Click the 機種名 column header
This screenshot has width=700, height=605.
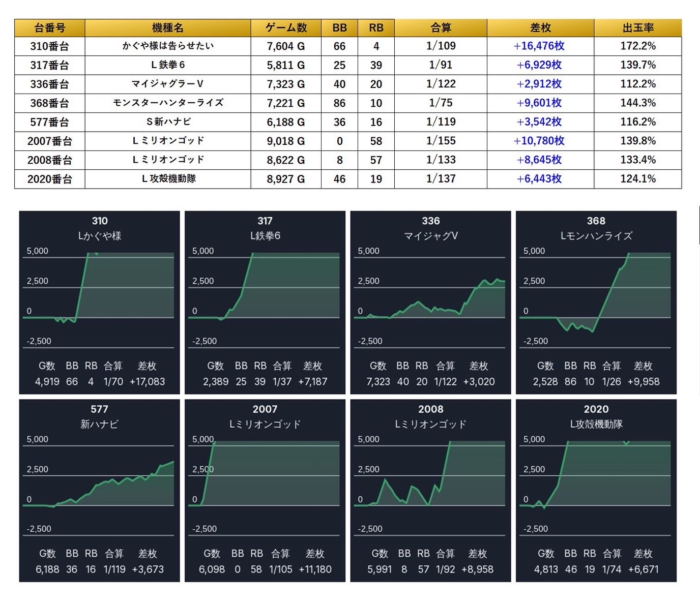(x=168, y=28)
